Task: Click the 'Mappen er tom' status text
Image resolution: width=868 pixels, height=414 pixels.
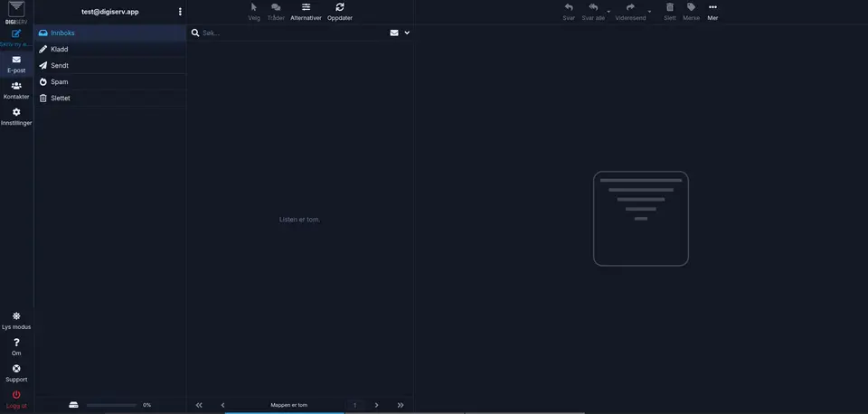Action: pyautogui.click(x=289, y=405)
